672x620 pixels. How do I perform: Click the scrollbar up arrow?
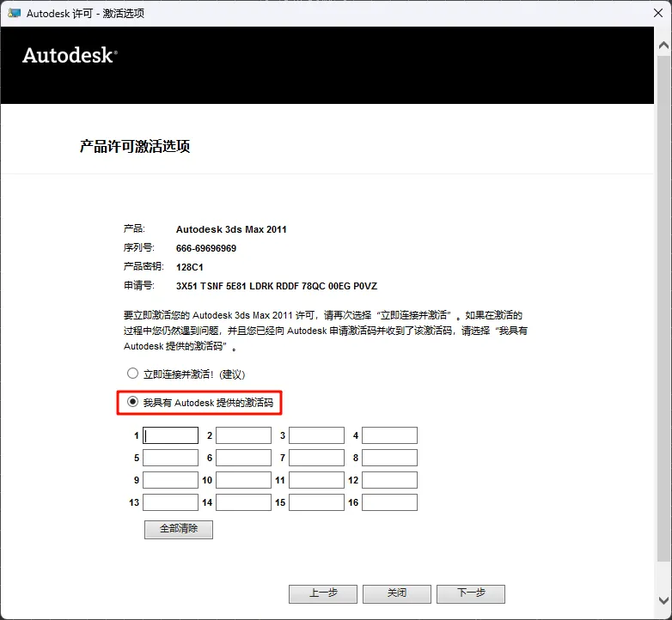[x=664, y=45]
